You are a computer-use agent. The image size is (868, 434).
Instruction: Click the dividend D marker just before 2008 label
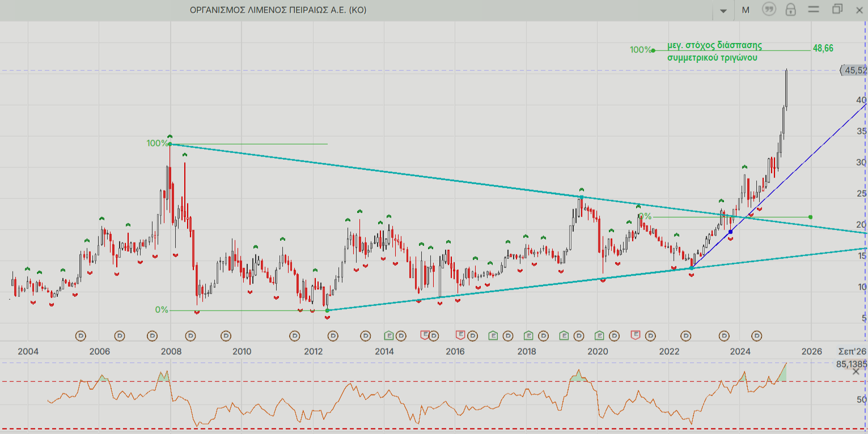click(x=152, y=336)
